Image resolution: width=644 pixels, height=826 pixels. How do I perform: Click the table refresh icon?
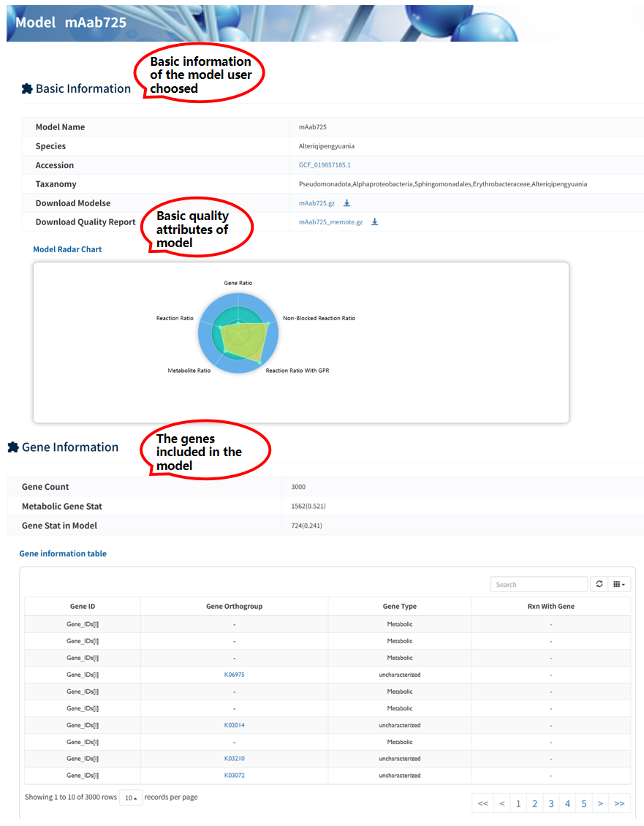pos(599,584)
